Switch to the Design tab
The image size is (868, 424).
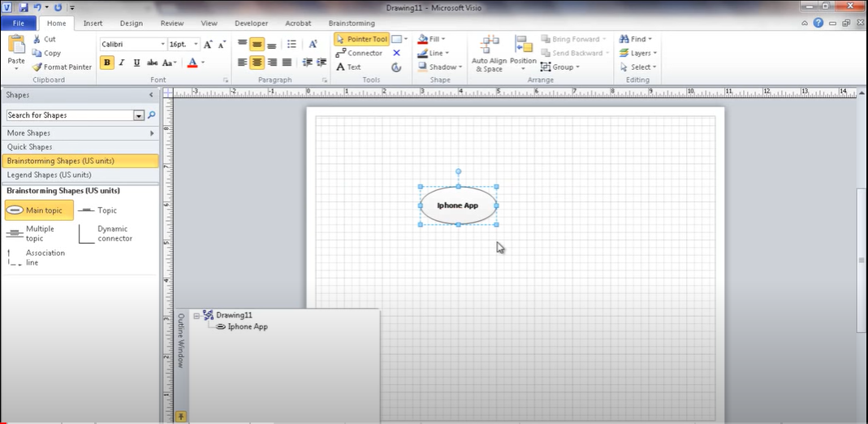pos(132,24)
